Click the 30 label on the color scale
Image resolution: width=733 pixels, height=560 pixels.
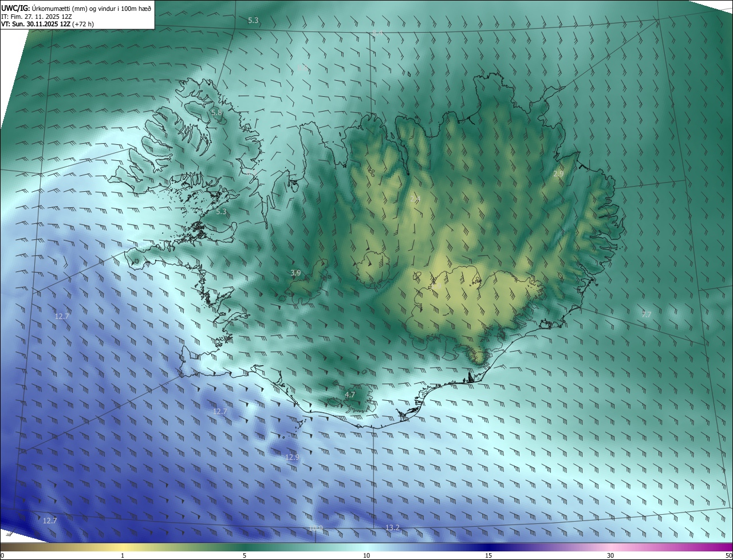610,555
